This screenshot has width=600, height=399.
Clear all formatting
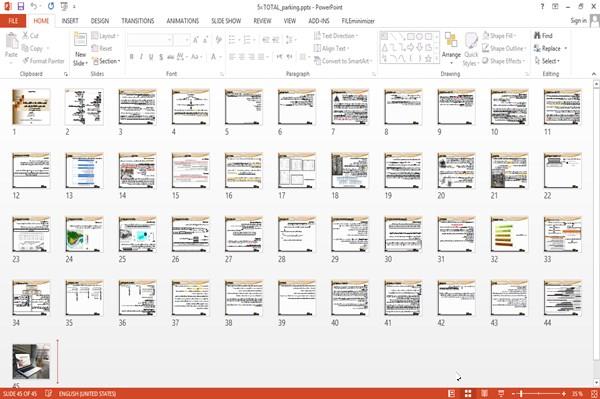point(218,39)
